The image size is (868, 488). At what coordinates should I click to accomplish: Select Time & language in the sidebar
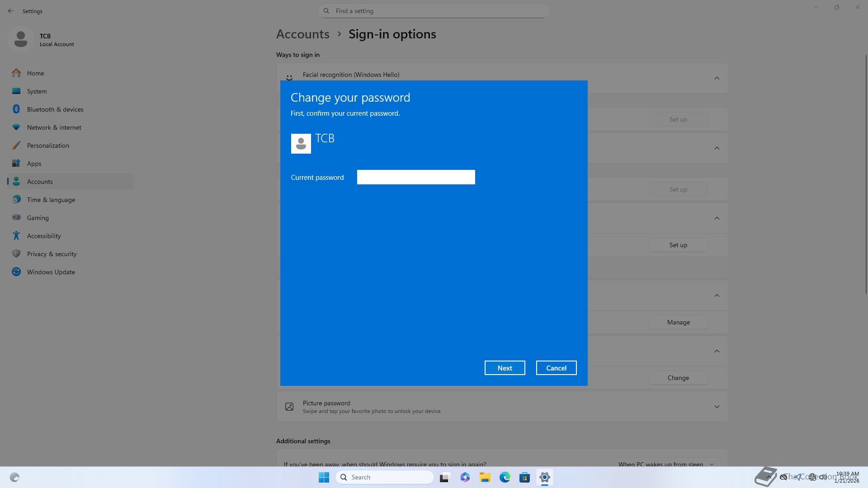(51, 200)
